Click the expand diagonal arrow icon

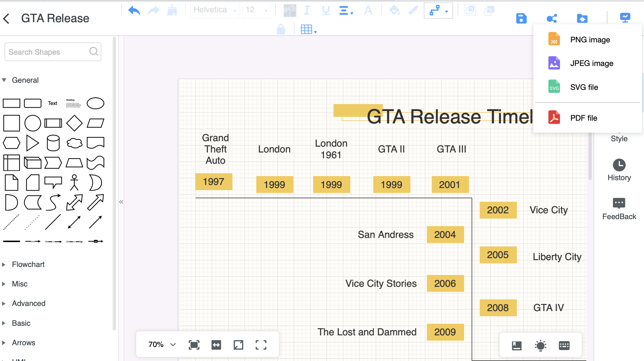(x=238, y=345)
